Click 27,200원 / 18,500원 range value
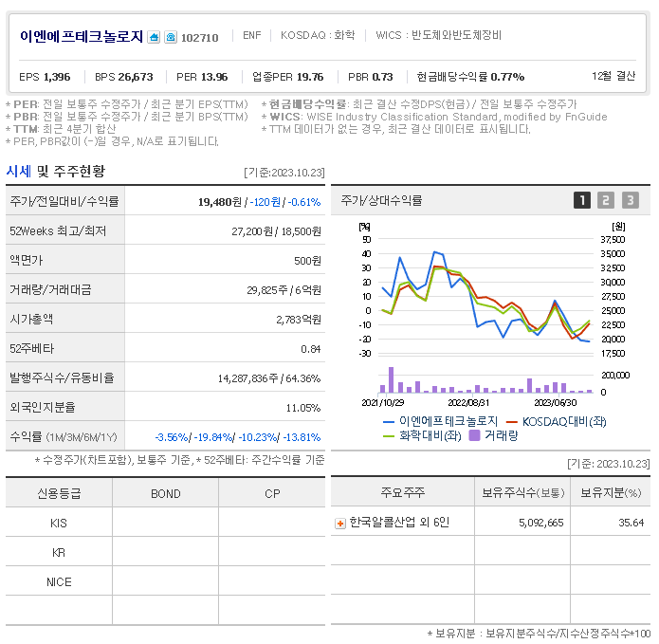This screenshot has height=644, width=659. (277, 231)
